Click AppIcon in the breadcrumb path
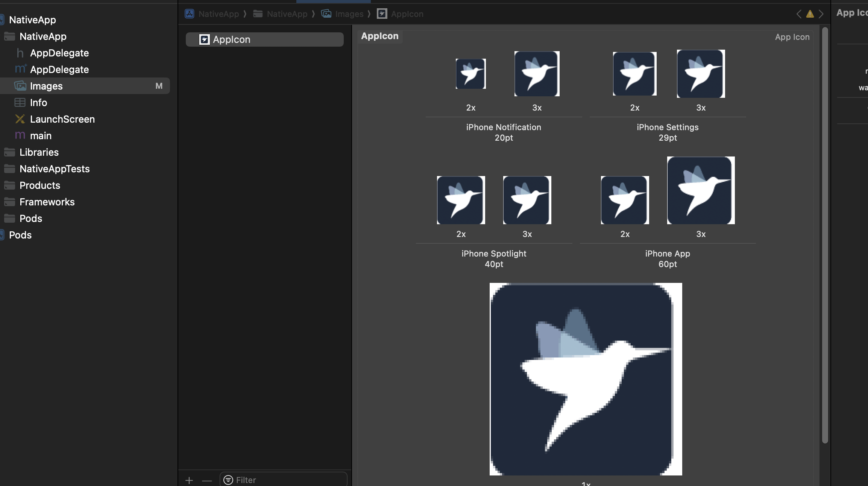 (400, 14)
